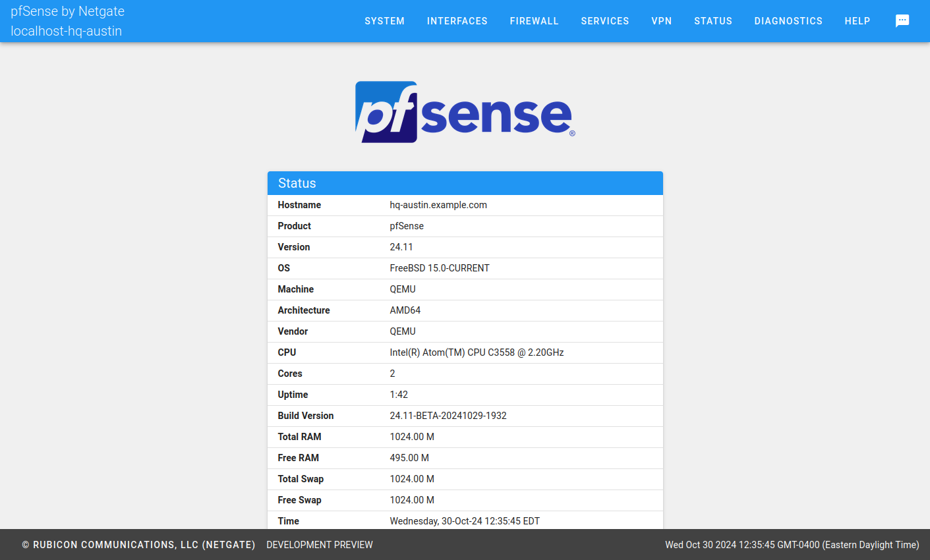Click the Status panel header

click(465, 183)
